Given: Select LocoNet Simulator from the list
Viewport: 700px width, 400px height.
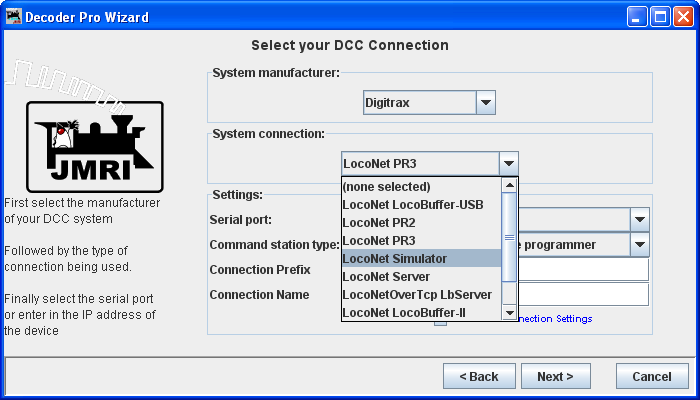Looking at the screenshot, I should tap(420, 258).
